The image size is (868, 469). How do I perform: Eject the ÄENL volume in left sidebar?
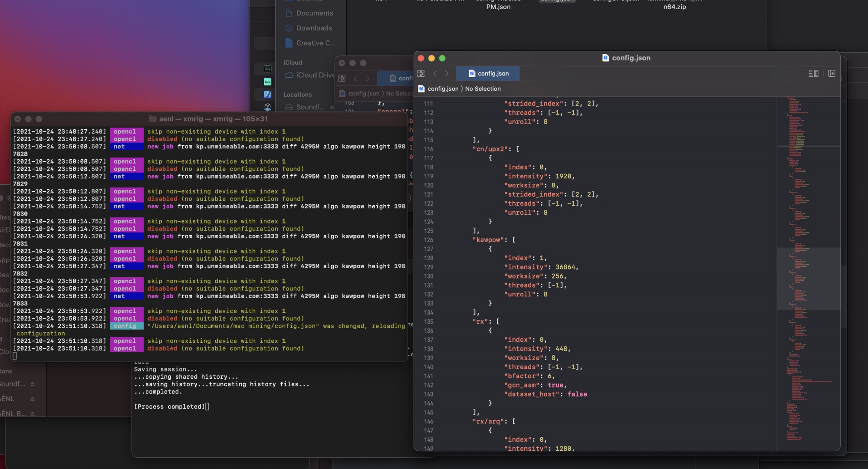point(33,399)
